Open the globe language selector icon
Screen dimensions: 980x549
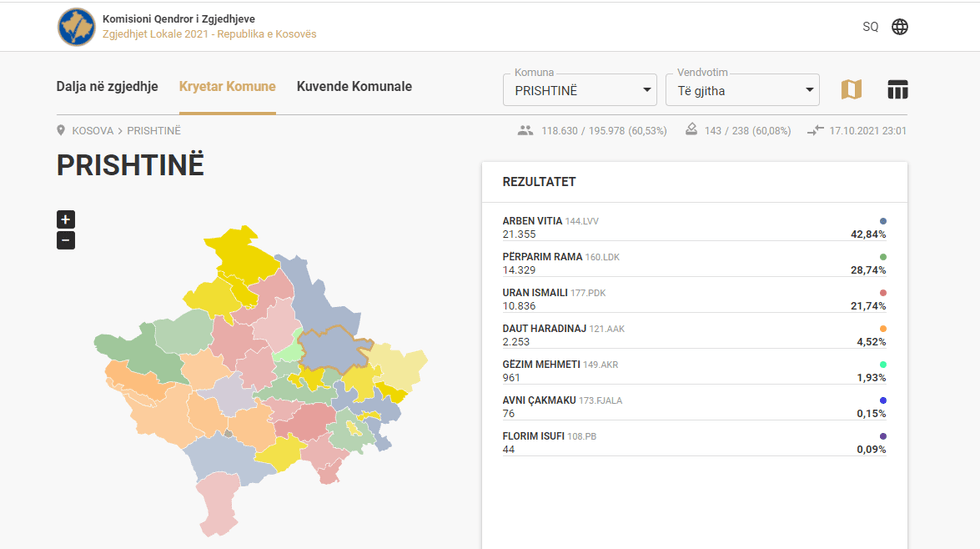tap(900, 27)
